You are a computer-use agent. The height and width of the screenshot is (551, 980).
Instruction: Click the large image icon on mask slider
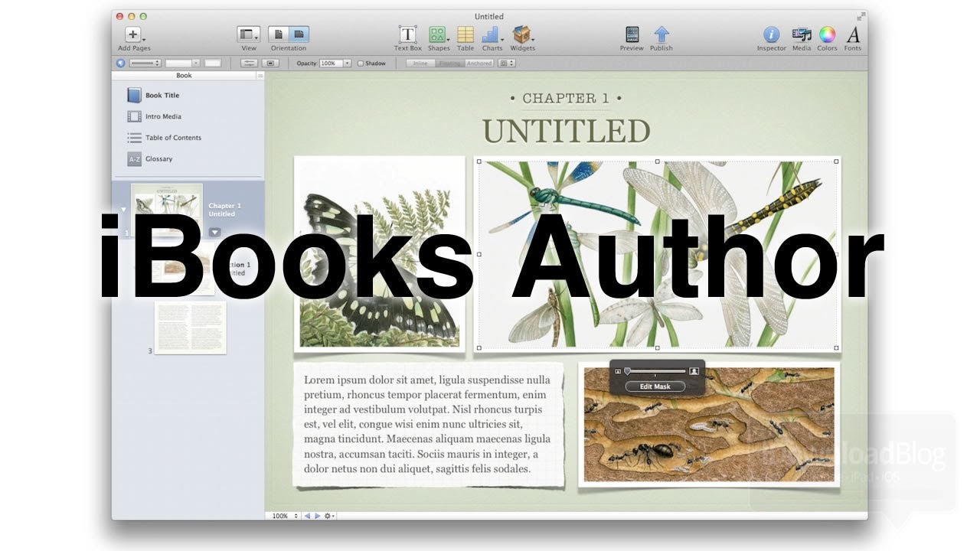[694, 371]
